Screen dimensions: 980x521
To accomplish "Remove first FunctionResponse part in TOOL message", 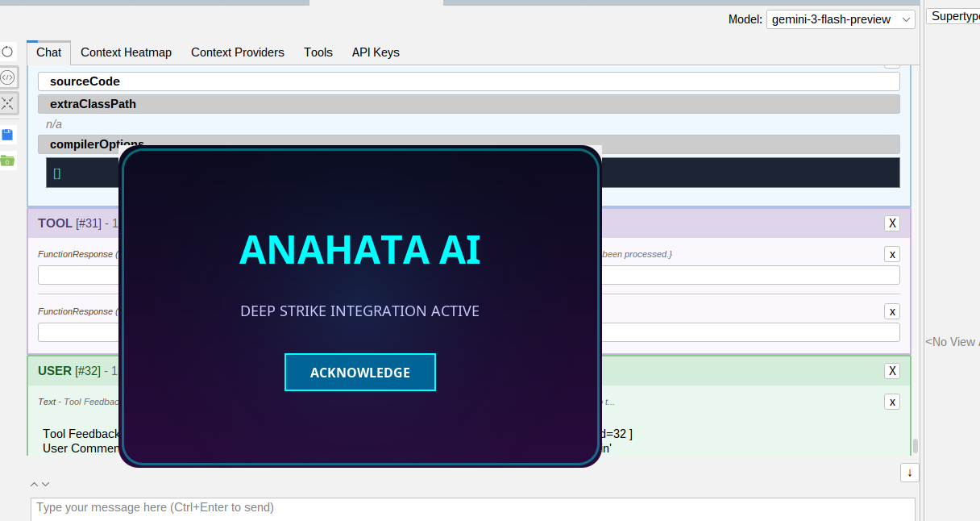I will coord(892,254).
